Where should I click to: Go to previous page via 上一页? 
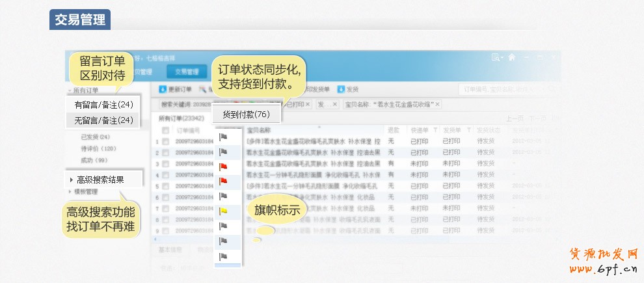(x=515, y=118)
